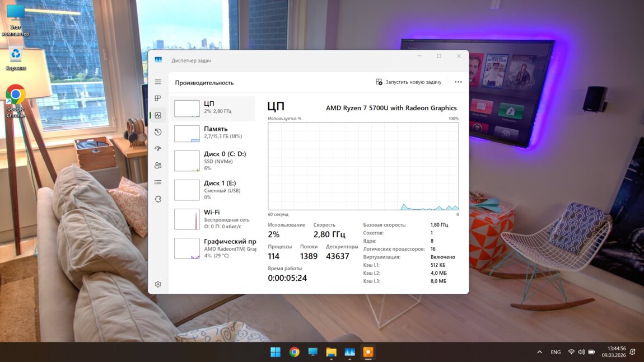Open the Services page icon
Screen dimensions: 644x362
(x=158, y=199)
